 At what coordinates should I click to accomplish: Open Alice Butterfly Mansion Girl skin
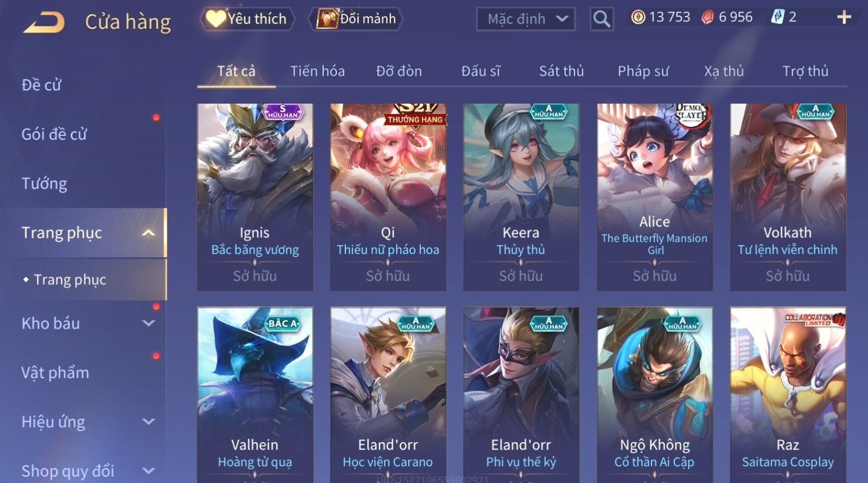click(654, 197)
